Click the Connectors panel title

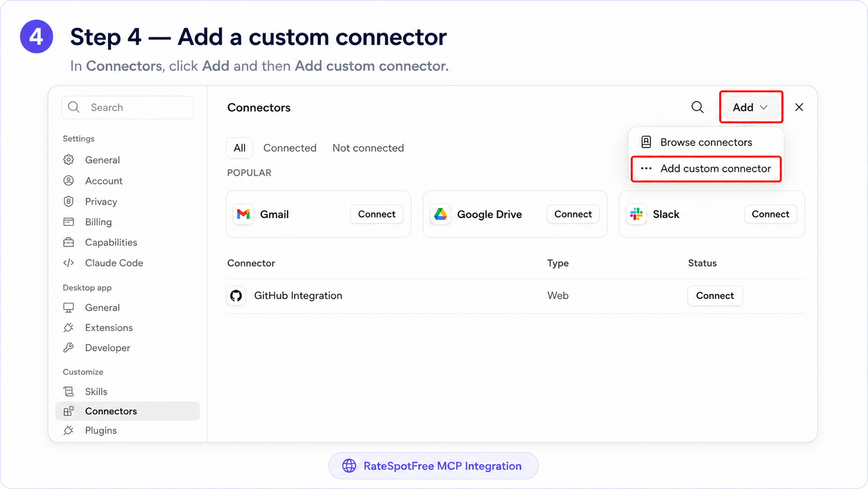259,108
